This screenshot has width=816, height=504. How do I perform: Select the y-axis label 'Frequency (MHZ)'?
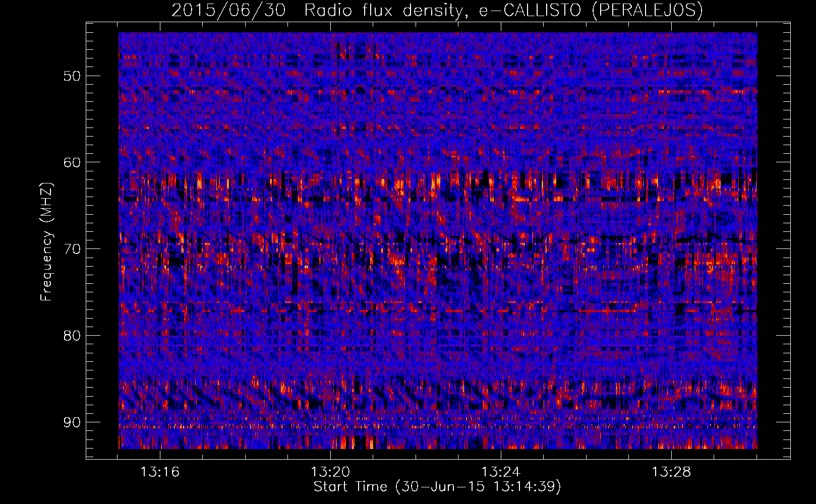[x=46, y=242]
